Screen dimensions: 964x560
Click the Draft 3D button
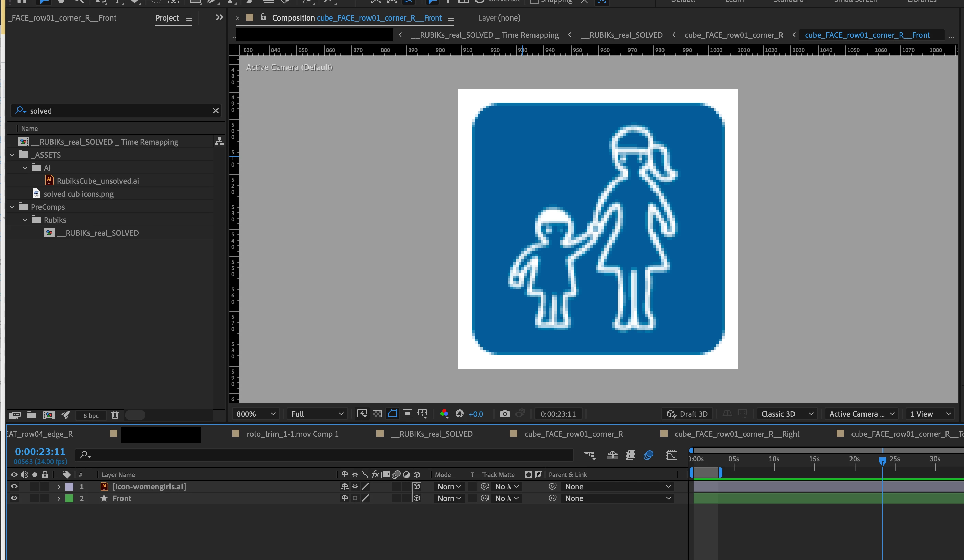tap(687, 414)
